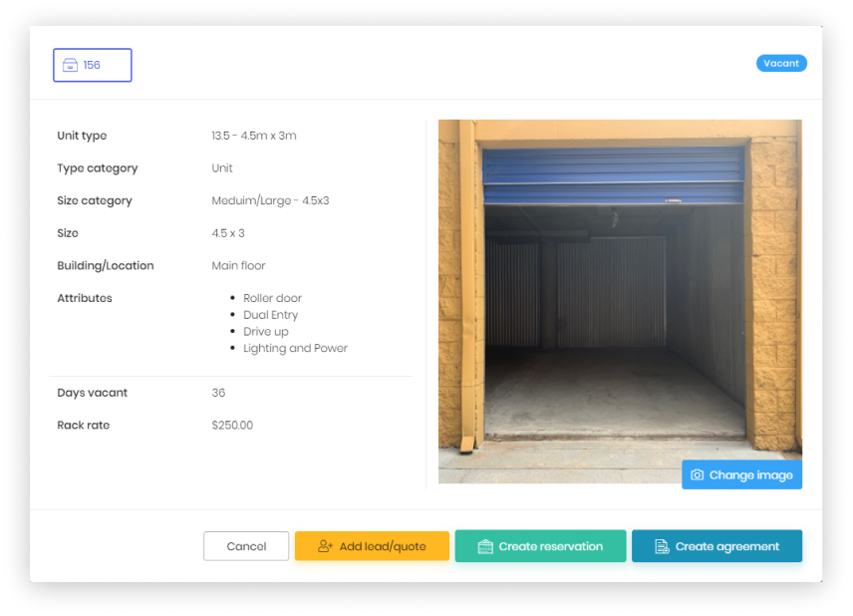Click the person-plus icon on Add lead/quote

pyautogui.click(x=325, y=546)
